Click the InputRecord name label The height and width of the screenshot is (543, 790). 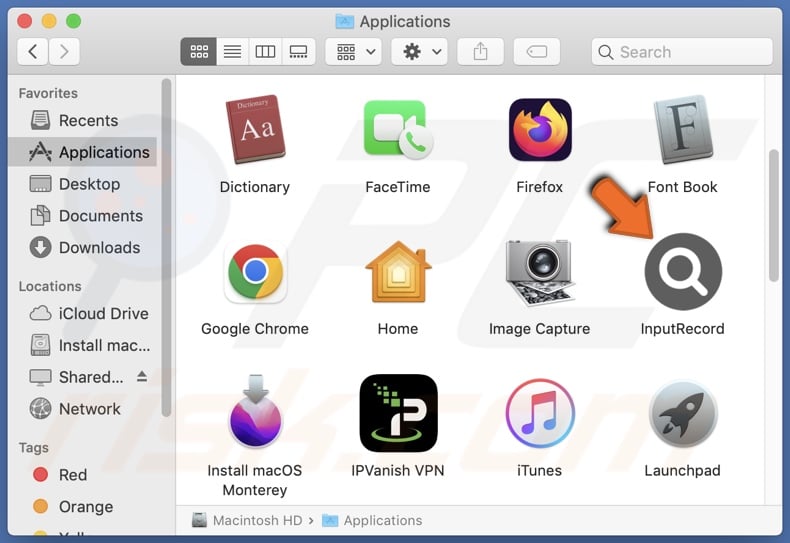(683, 329)
